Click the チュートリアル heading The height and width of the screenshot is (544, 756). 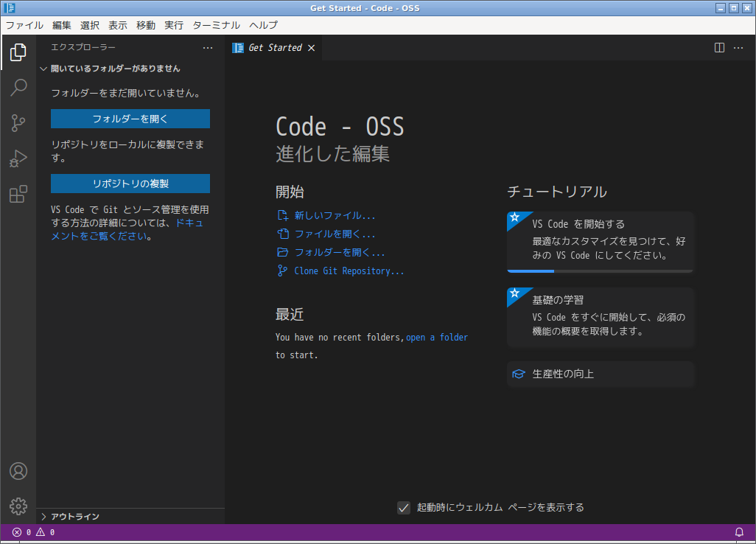557,192
